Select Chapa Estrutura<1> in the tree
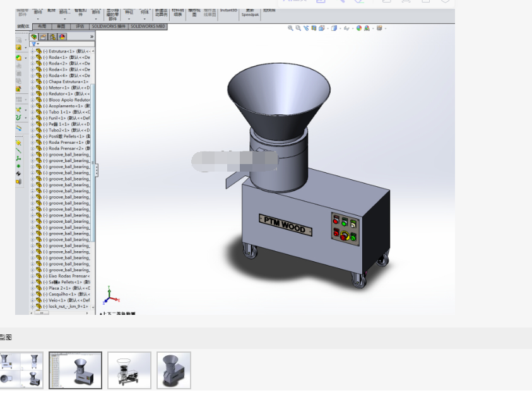The height and width of the screenshot is (395, 532). pyautogui.click(x=66, y=82)
